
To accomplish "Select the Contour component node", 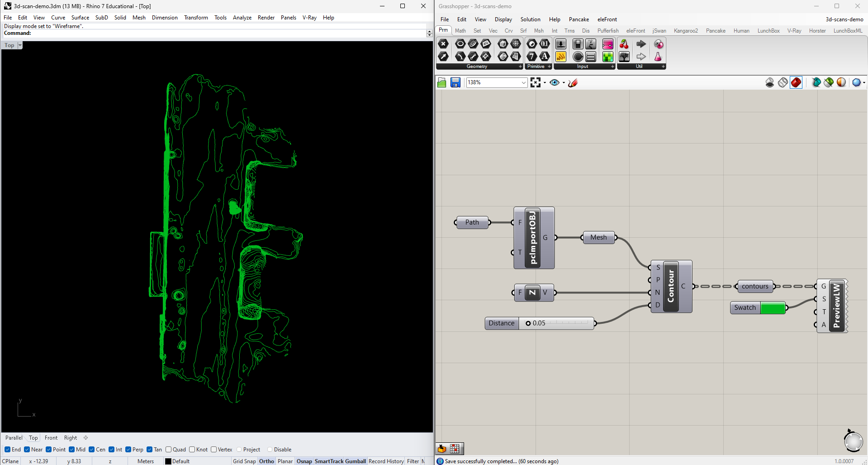I will 671,287.
